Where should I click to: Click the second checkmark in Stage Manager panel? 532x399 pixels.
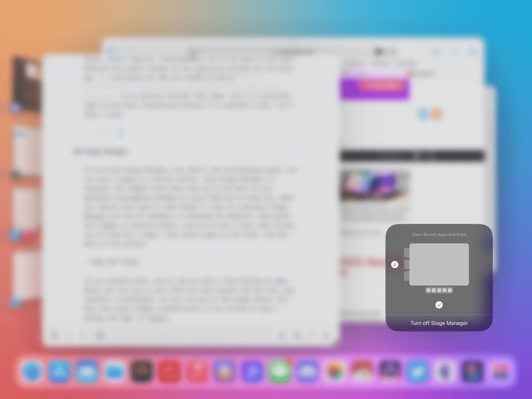click(438, 305)
